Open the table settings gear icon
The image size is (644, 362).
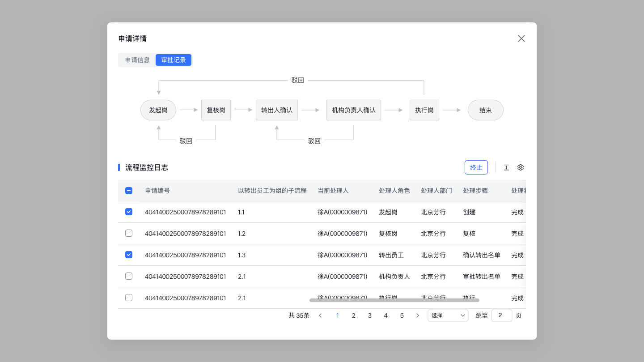[x=521, y=167]
